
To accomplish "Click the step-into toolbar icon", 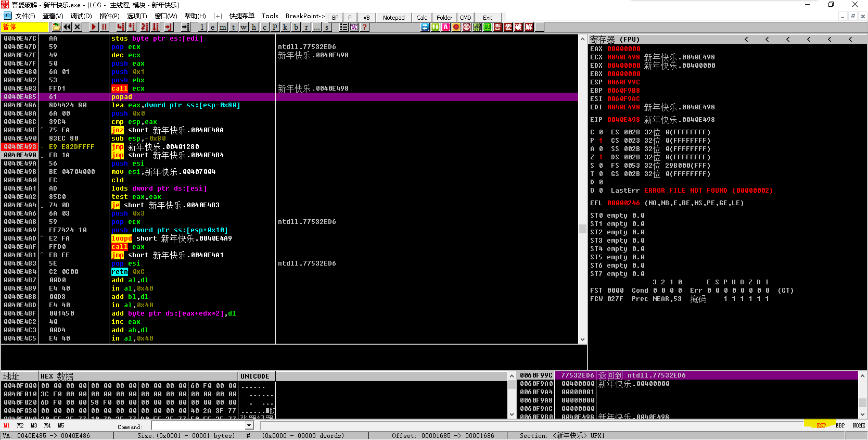I will click(x=121, y=27).
